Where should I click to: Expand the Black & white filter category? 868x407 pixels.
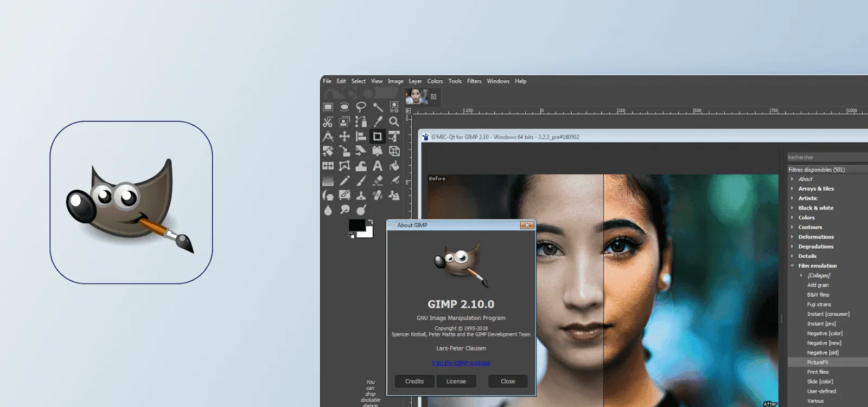pyautogui.click(x=792, y=208)
